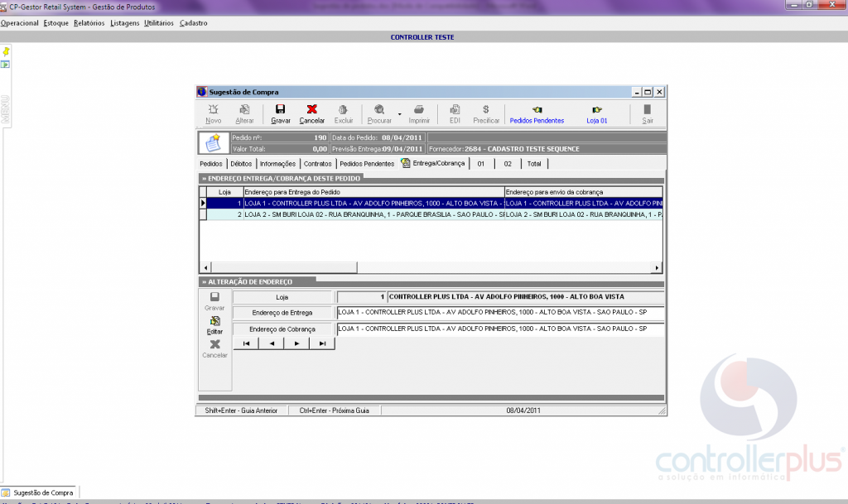Switch to the Total tab
The height and width of the screenshot is (504, 848).
[x=534, y=164]
